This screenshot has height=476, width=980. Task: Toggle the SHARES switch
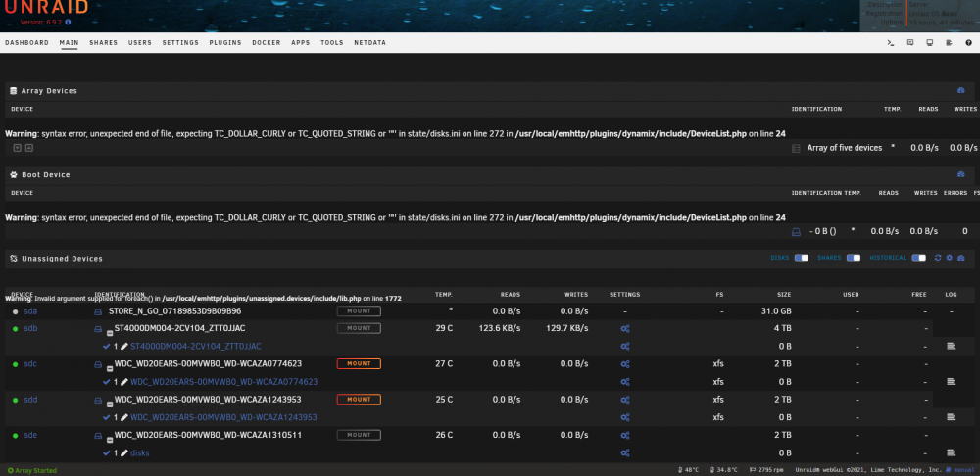coord(854,258)
